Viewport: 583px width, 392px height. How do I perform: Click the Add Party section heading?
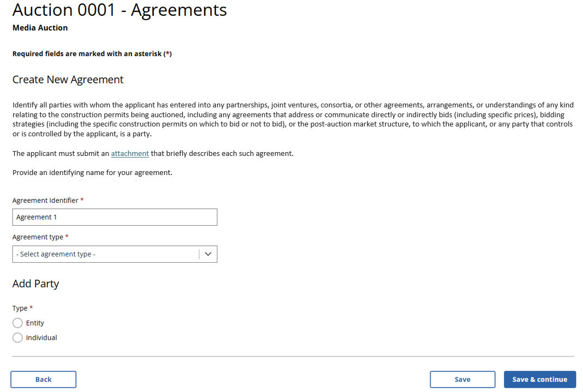(35, 284)
